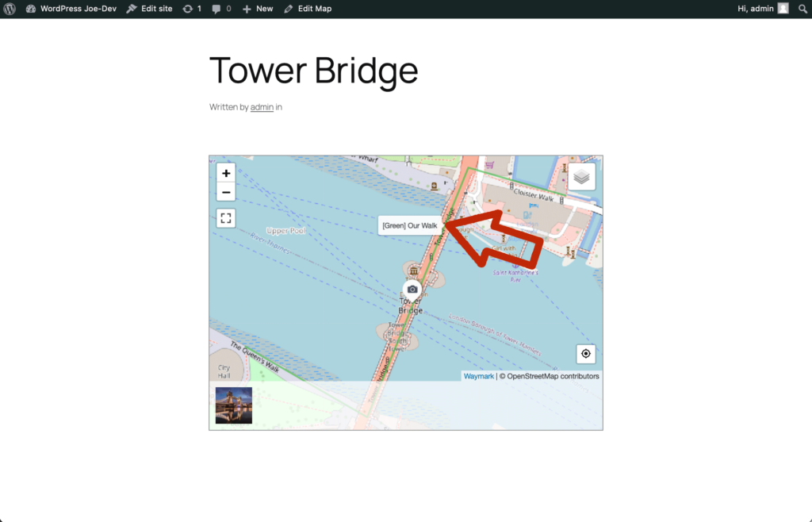Image resolution: width=812 pixels, height=522 pixels.
Task: Expand the New content menu
Action: (258, 9)
